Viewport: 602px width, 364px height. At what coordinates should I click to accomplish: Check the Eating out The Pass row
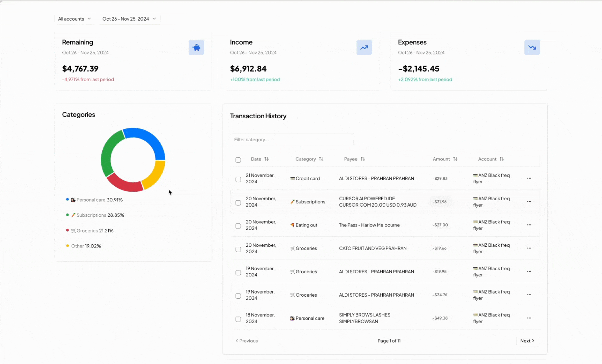pyautogui.click(x=238, y=226)
